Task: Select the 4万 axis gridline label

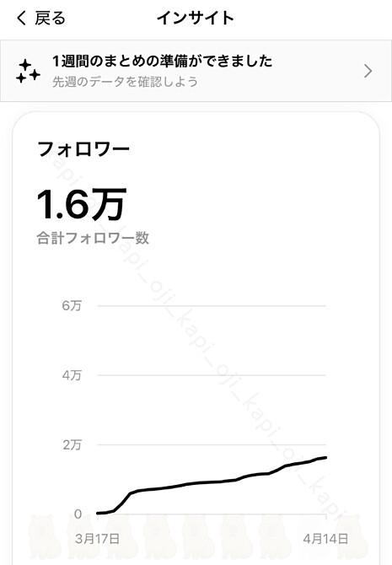Action: click(72, 375)
